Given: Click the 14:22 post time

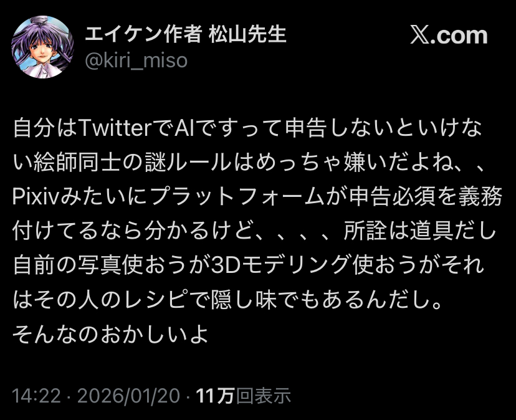Looking at the screenshot, I should coord(36,395).
